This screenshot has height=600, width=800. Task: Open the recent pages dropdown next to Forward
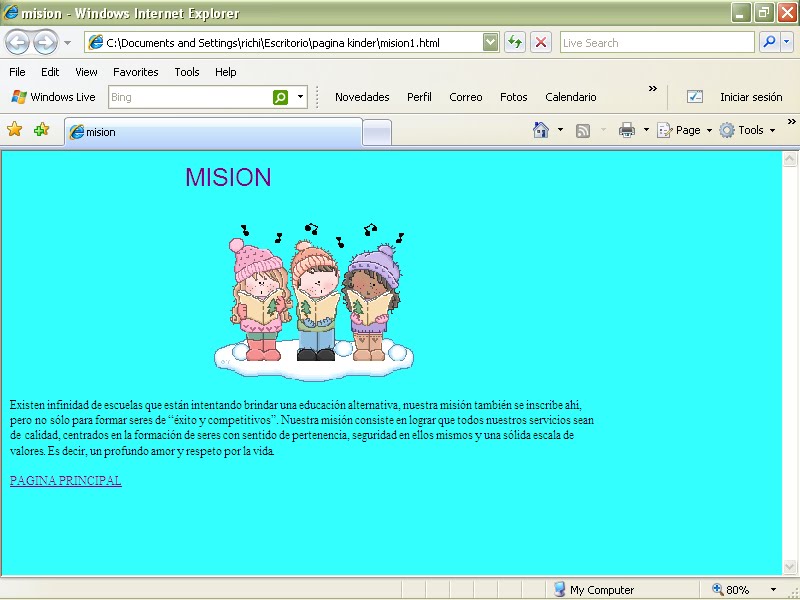(67, 43)
